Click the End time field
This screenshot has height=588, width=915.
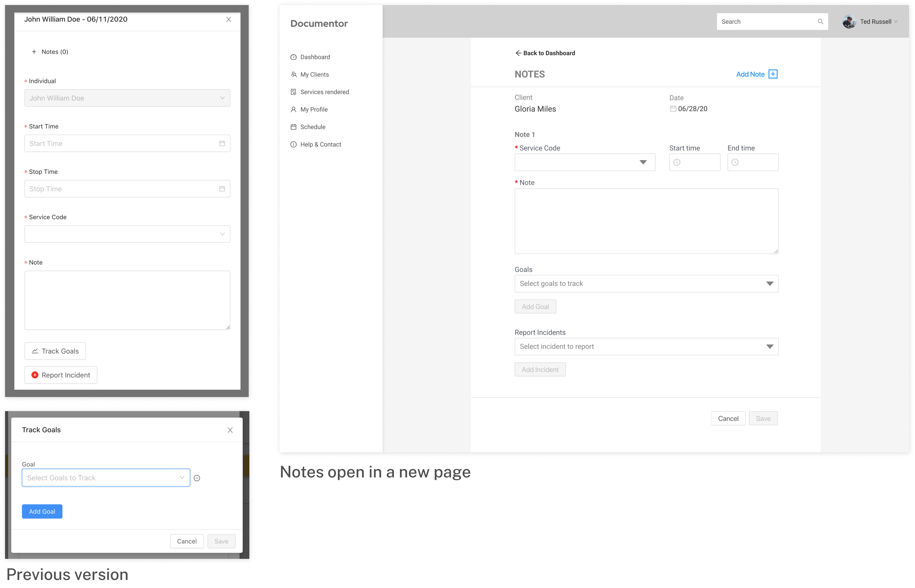pyautogui.click(x=753, y=162)
